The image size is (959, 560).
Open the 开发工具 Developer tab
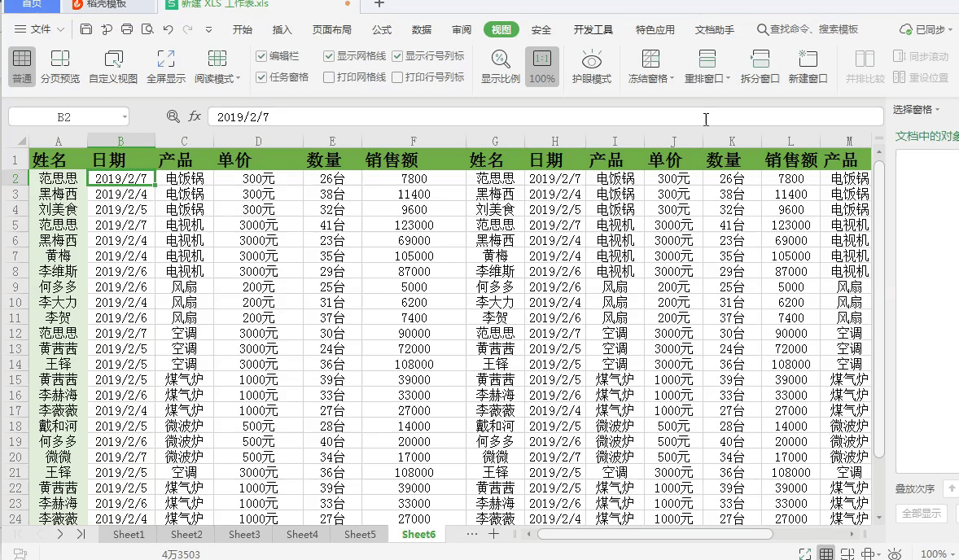(x=593, y=29)
